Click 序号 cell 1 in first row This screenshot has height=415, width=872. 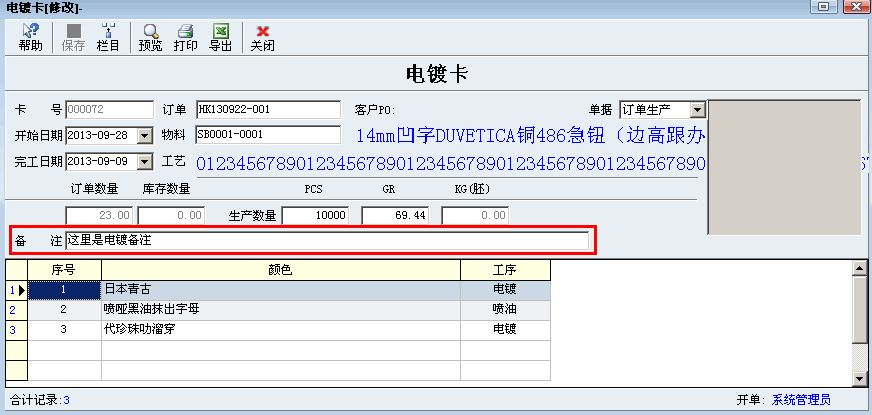click(65, 290)
